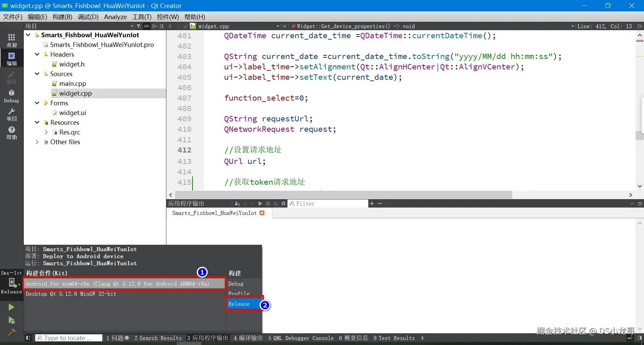Stop the running application in output pane
The width and height of the screenshot is (644, 345).
coord(268,204)
